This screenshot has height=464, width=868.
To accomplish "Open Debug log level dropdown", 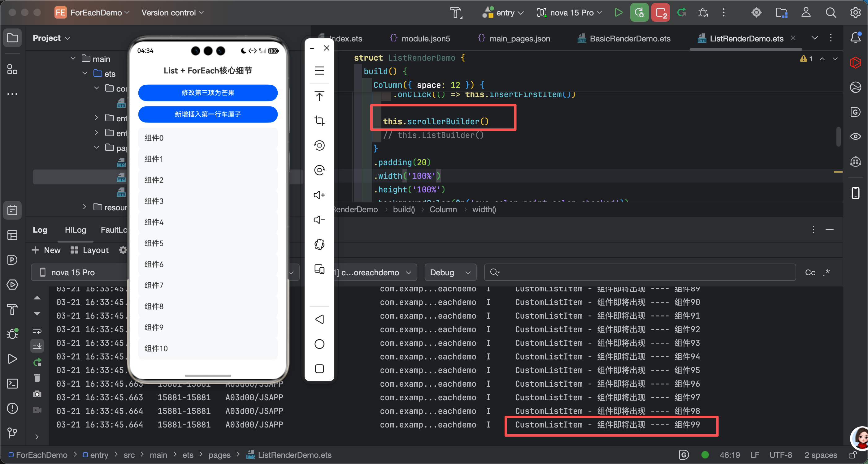I will tap(450, 273).
